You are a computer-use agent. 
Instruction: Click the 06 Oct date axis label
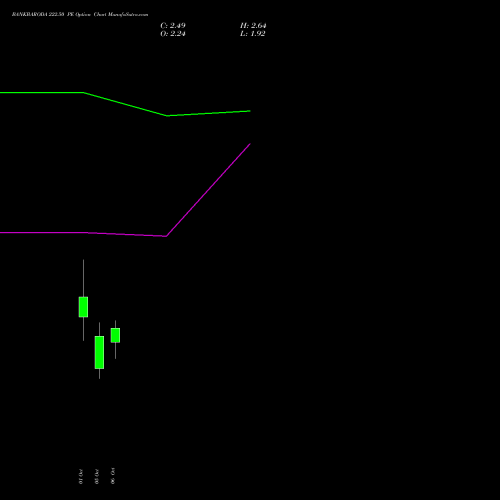[113, 476]
